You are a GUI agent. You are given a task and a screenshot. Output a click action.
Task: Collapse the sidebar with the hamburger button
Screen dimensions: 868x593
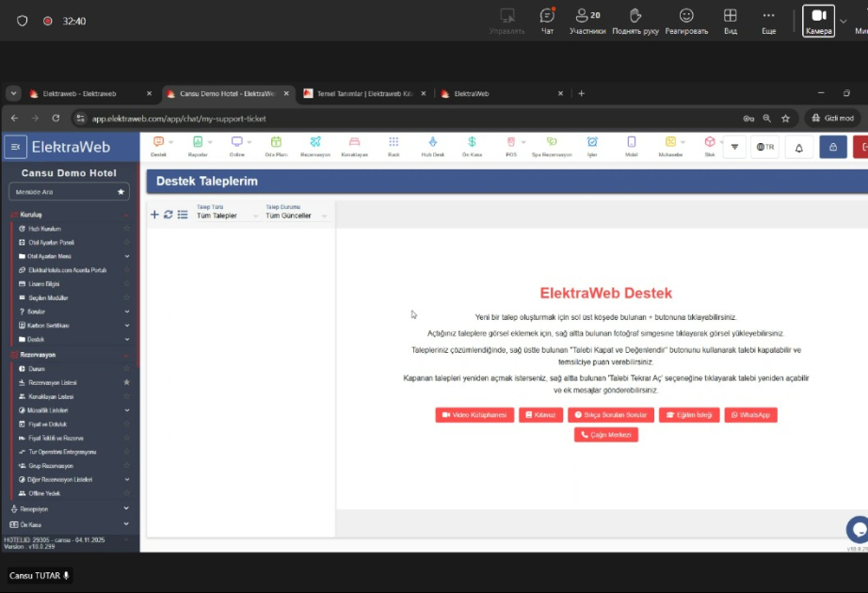(x=16, y=147)
